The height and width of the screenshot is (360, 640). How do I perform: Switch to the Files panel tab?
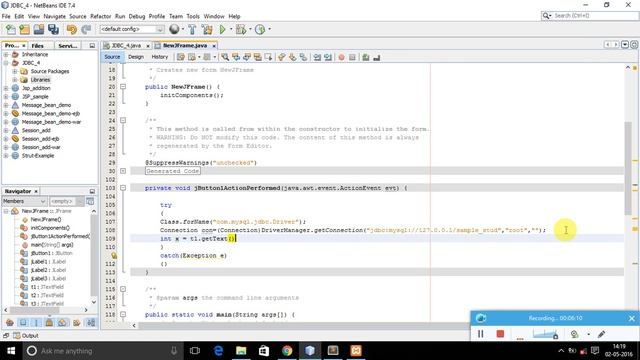38,46
